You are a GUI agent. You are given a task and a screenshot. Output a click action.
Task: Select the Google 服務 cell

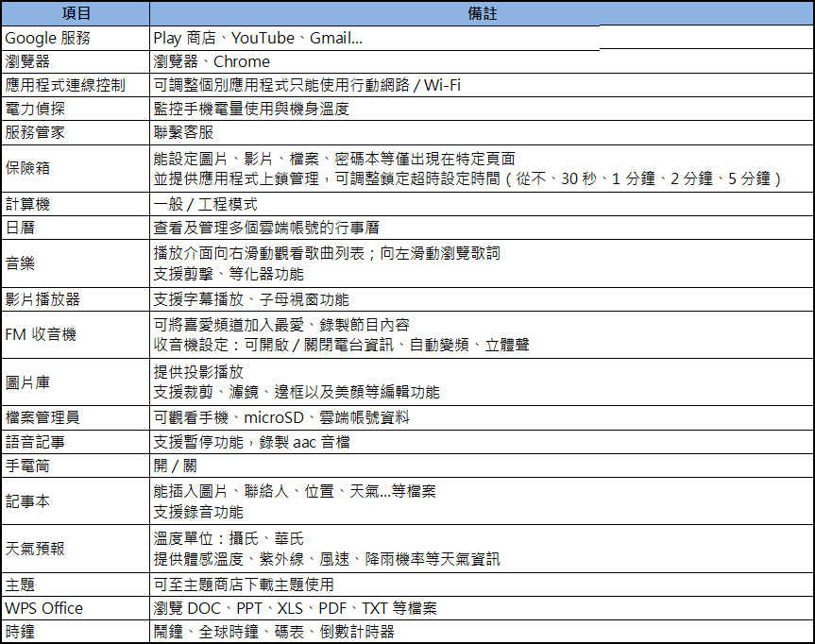pos(76,39)
